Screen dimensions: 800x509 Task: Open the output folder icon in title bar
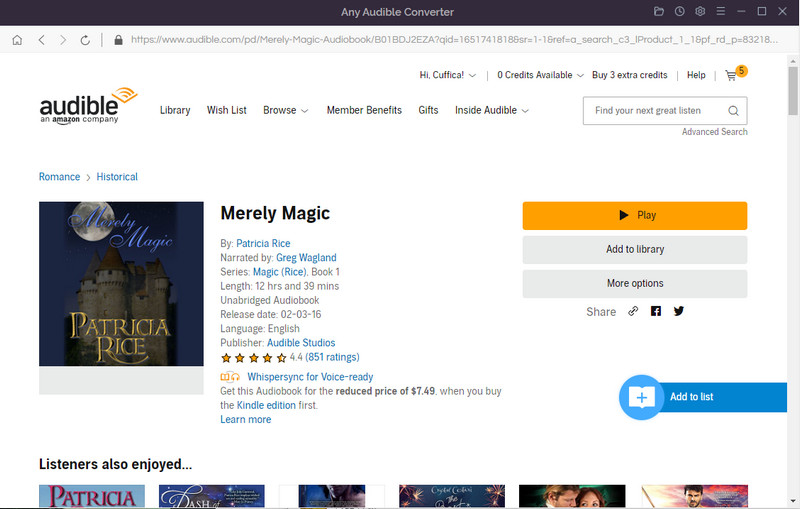659,11
